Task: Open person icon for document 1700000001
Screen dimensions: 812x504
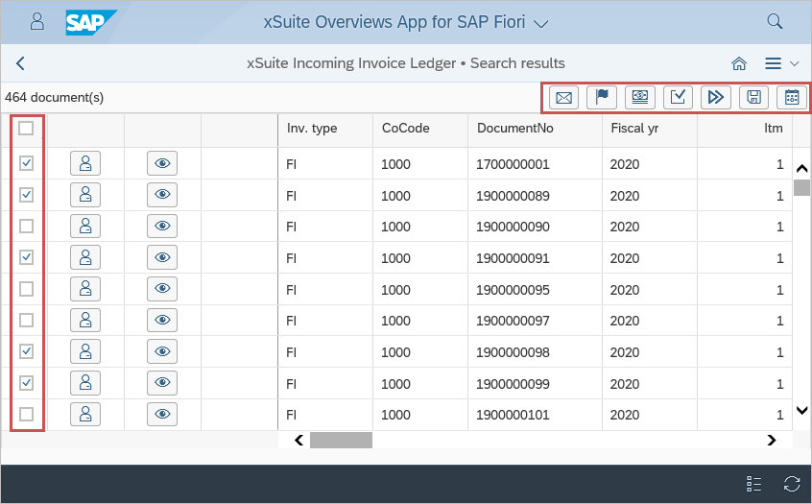Action: [x=85, y=164]
